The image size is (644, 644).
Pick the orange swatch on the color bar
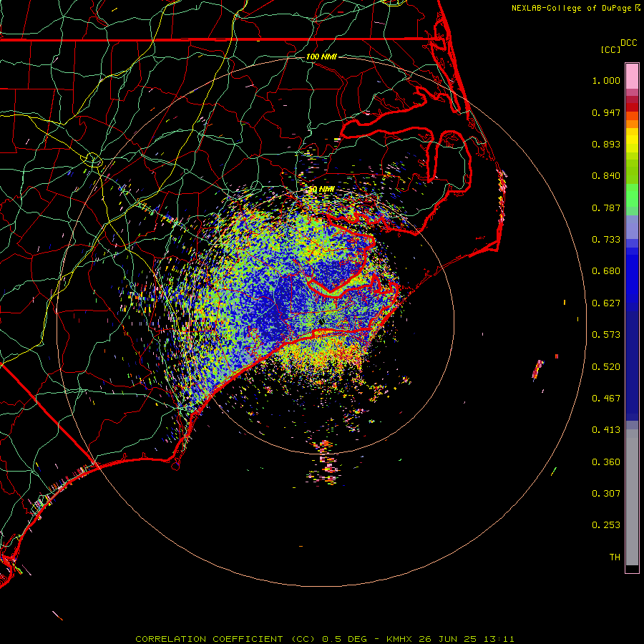[632, 124]
